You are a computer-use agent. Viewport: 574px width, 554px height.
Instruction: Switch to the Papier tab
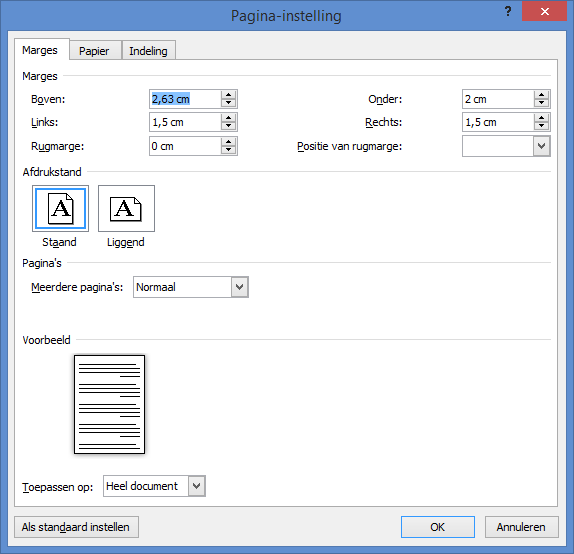coord(94,51)
